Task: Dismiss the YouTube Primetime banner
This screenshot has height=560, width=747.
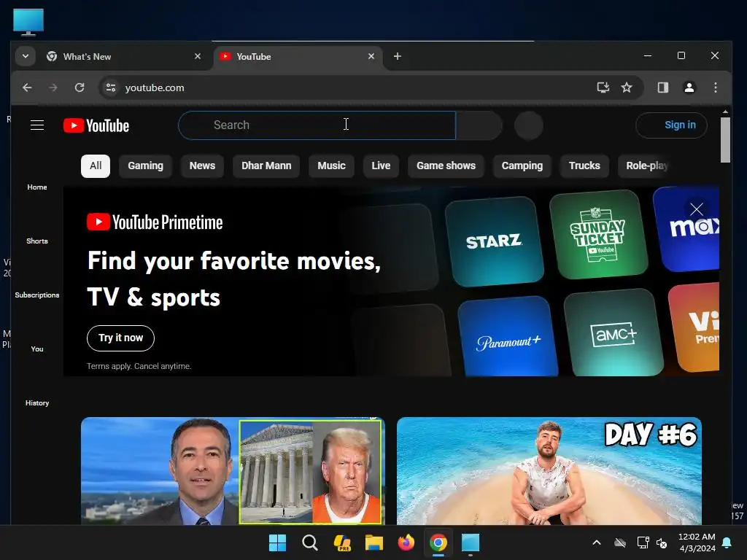Action: [697, 209]
